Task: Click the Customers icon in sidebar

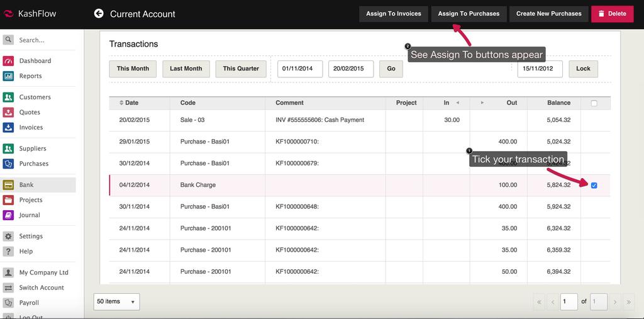Action: 8,98
